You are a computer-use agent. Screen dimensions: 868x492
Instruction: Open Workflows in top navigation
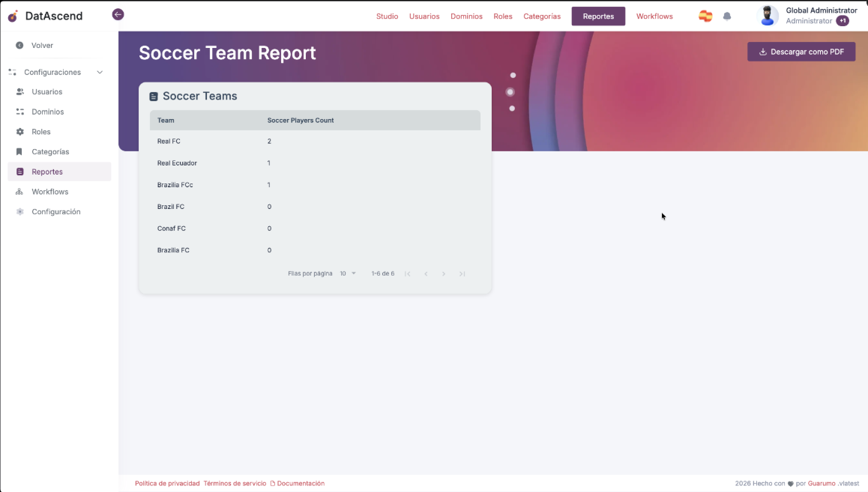[x=654, y=16]
